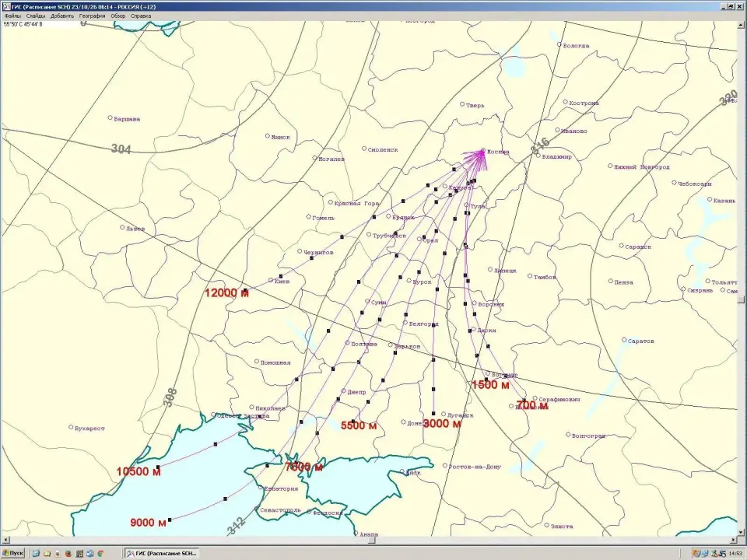Click the Бухарест city label
The width and height of the screenshot is (747, 560).
pyautogui.click(x=89, y=429)
